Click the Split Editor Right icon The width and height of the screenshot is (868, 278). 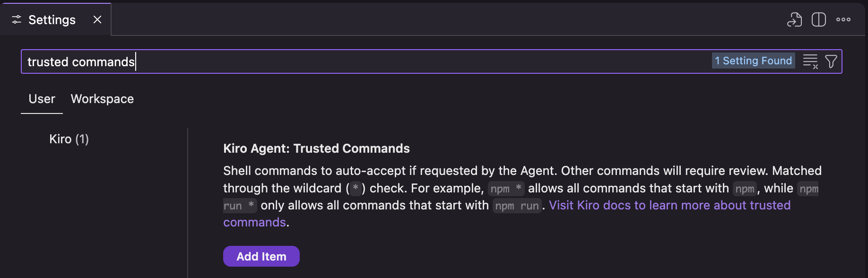click(x=818, y=19)
